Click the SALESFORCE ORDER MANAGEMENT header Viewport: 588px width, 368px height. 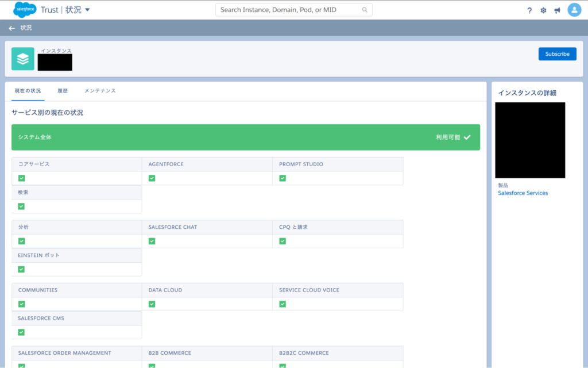pos(77,353)
